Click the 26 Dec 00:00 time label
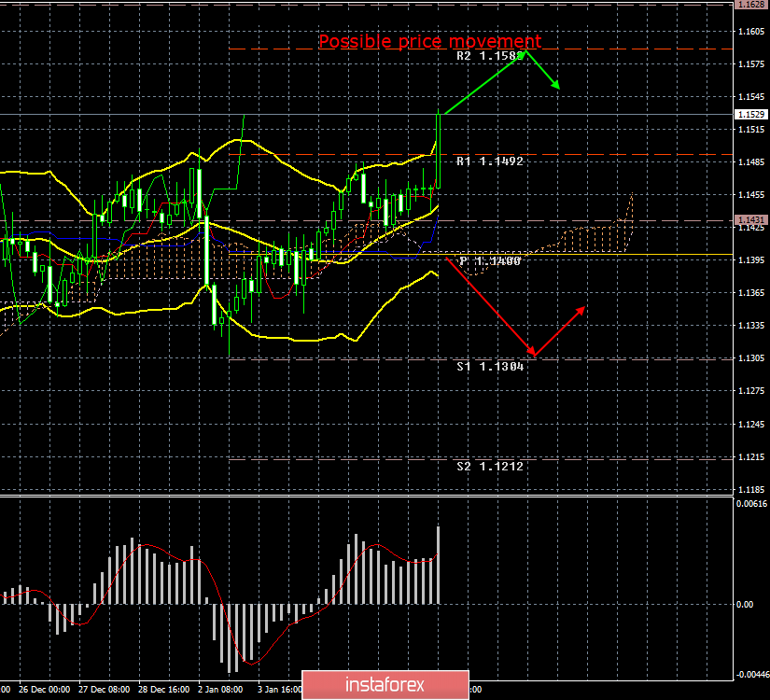Screen dimensions: 770x700 pos(45,690)
